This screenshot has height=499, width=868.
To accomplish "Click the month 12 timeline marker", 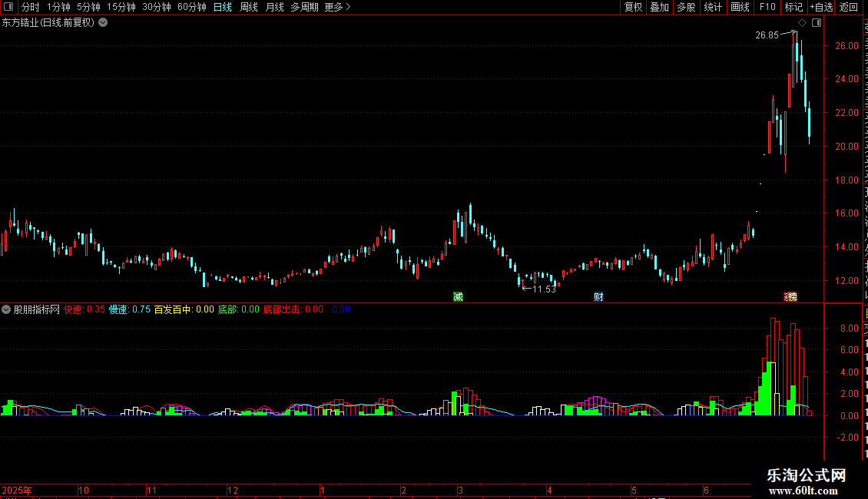I will click(233, 490).
